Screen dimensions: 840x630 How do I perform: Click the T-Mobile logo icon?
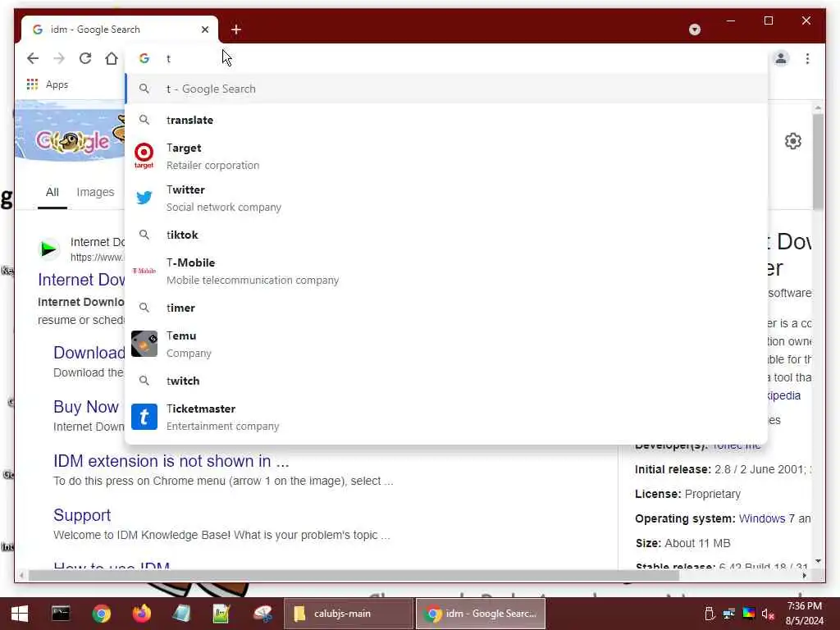144,271
